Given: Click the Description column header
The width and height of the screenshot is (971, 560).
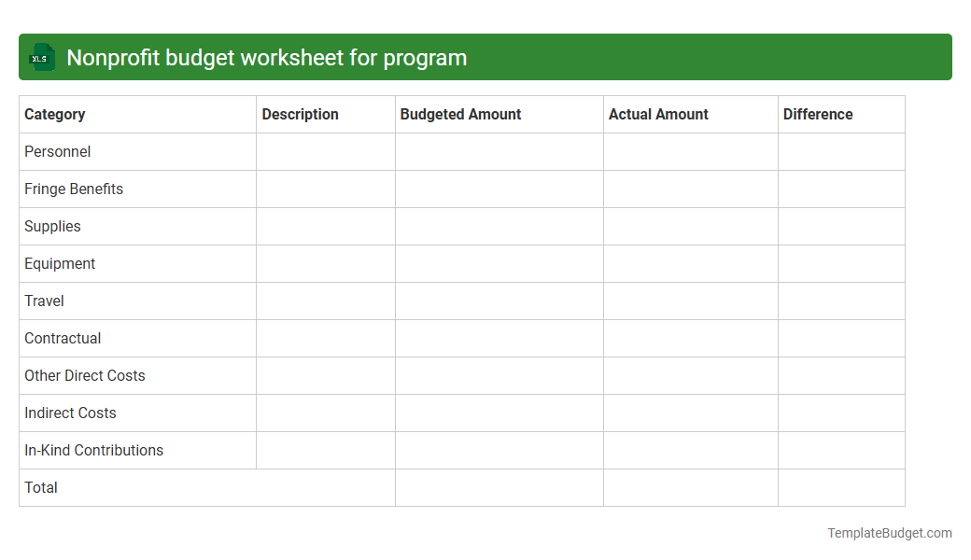Looking at the screenshot, I should pyautogui.click(x=300, y=114).
